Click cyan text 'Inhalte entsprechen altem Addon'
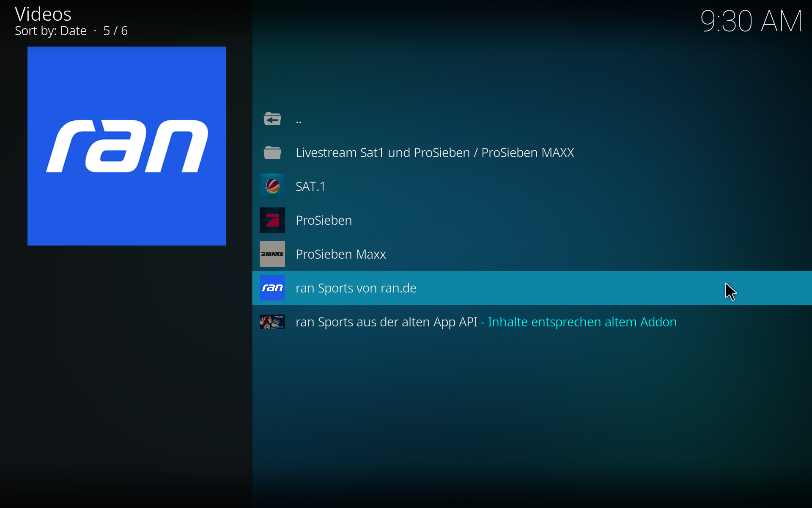Viewport: 812px width, 508px height. 582,322
